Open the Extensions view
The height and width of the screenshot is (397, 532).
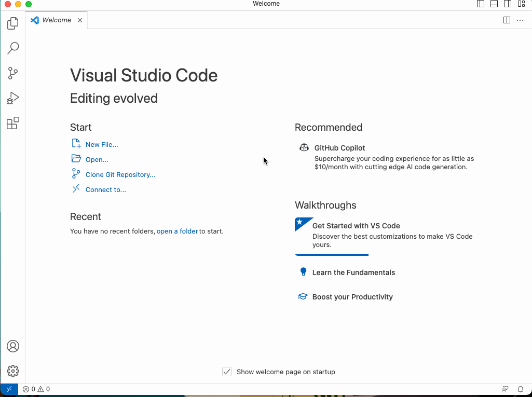coord(13,123)
